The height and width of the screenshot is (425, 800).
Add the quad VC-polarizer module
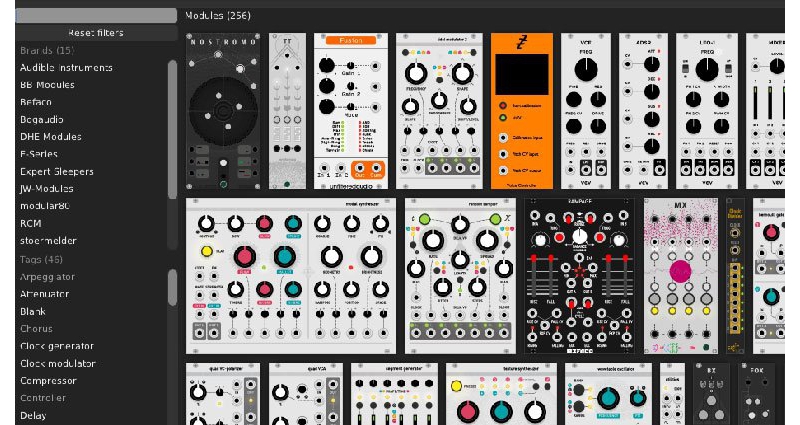(223, 394)
